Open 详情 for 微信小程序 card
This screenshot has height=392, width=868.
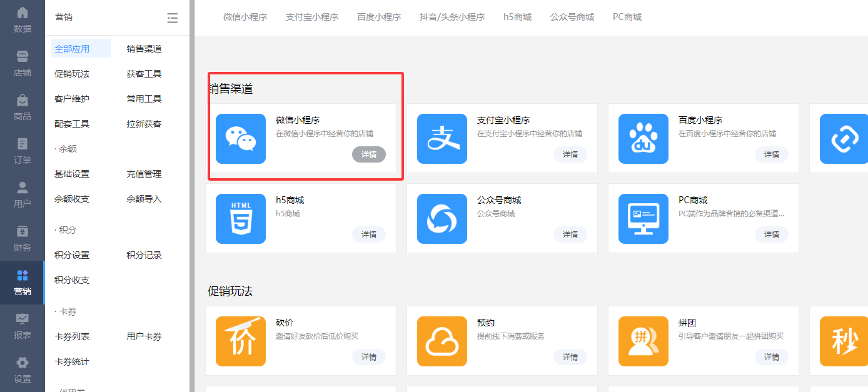pyautogui.click(x=369, y=154)
